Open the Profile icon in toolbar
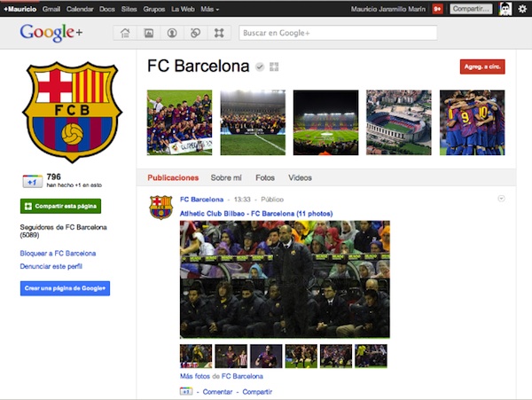The width and height of the screenshot is (532, 400). click(172, 33)
